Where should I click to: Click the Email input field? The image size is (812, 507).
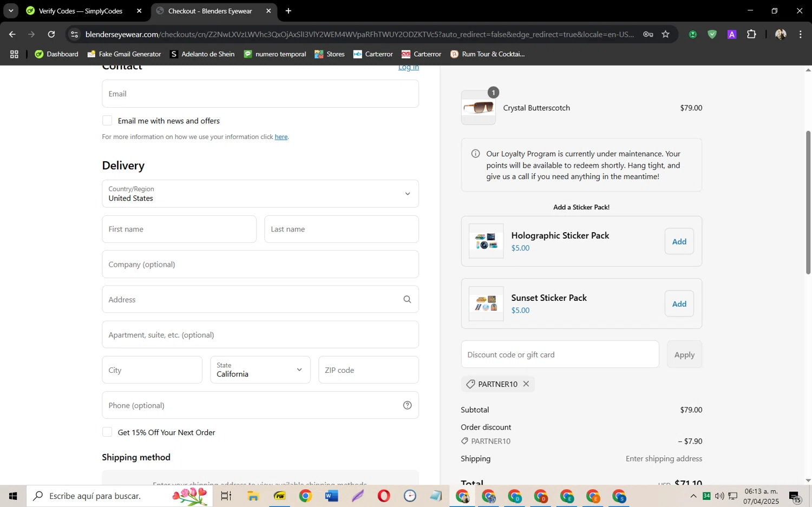click(260, 94)
